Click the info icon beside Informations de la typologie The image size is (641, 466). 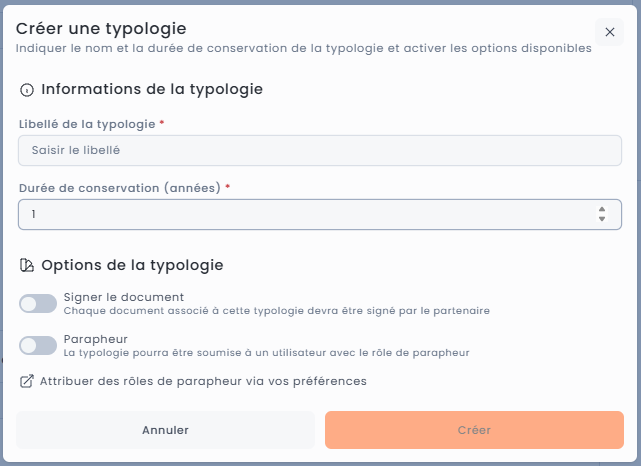[x=27, y=90]
